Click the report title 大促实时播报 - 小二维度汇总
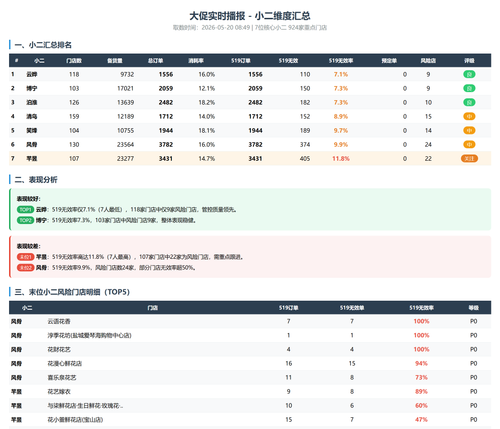 tap(250, 16)
